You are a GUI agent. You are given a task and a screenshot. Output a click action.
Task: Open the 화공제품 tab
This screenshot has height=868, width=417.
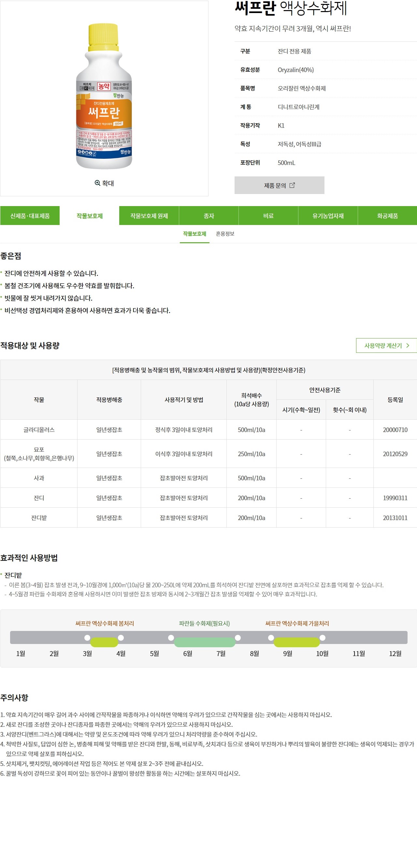coord(387,216)
